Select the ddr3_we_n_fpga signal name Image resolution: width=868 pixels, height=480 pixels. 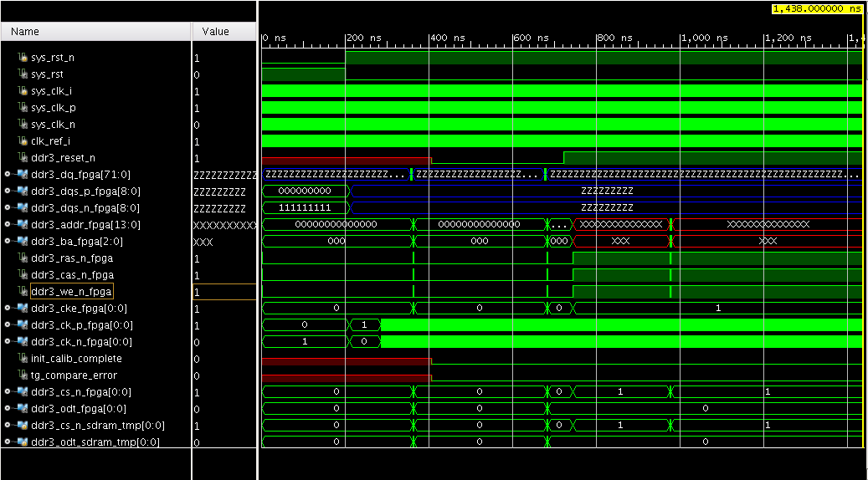71,292
